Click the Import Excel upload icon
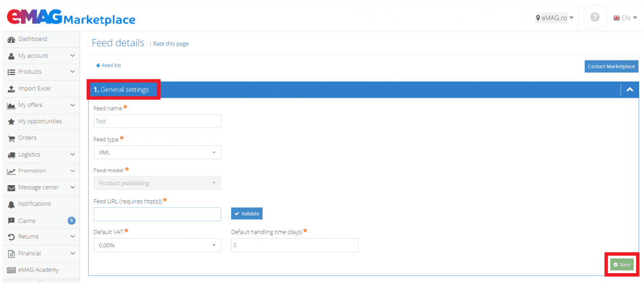644x285 pixels. 11,89
